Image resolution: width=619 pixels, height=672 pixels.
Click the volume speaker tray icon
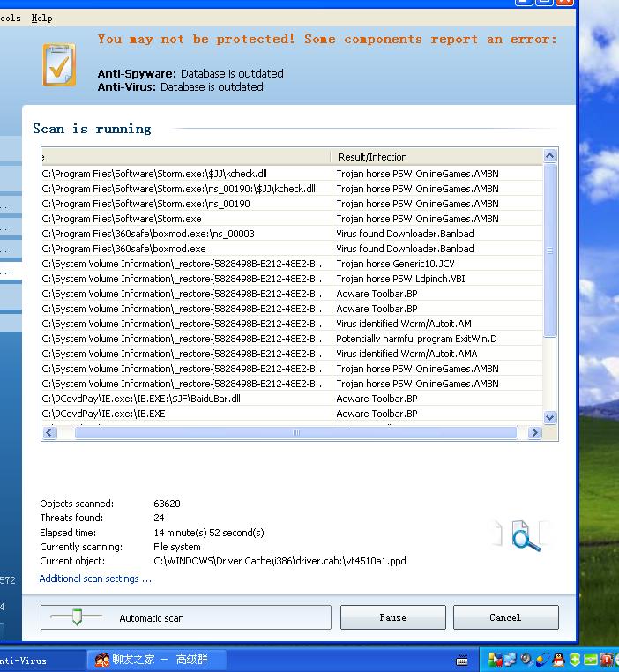coord(526,660)
